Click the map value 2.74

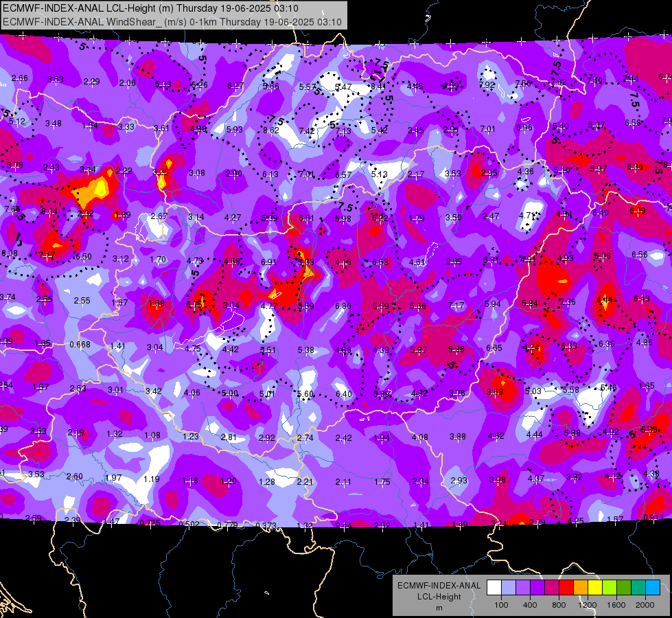click(x=305, y=438)
